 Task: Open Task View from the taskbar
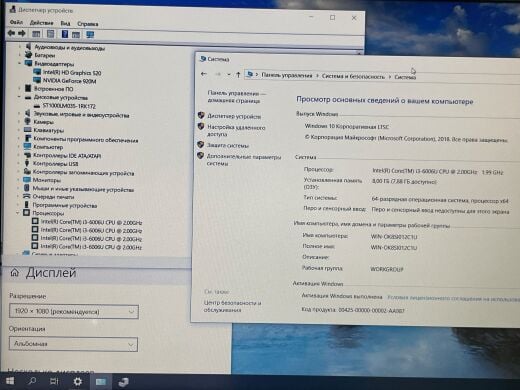coord(54,381)
